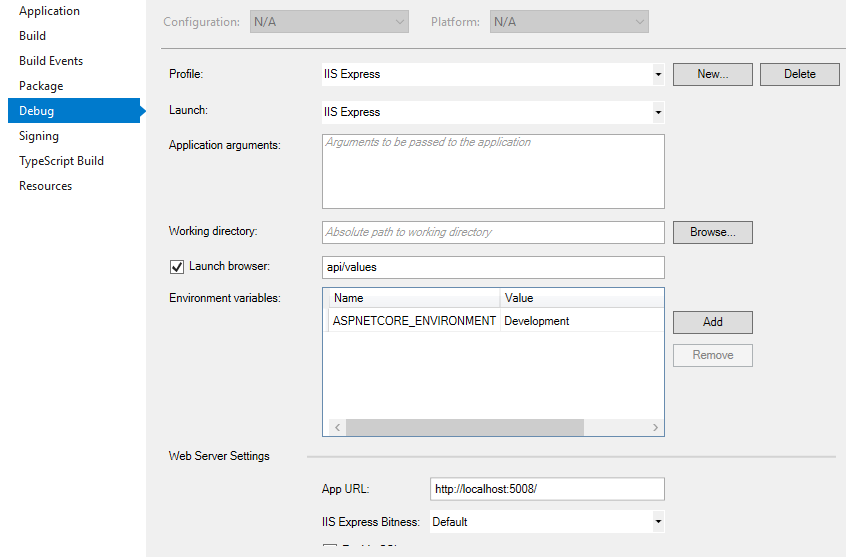The width and height of the screenshot is (846, 557).
Task: Click the Launch browser URL field
Action: pyautogui.click(x=493, y=267)
